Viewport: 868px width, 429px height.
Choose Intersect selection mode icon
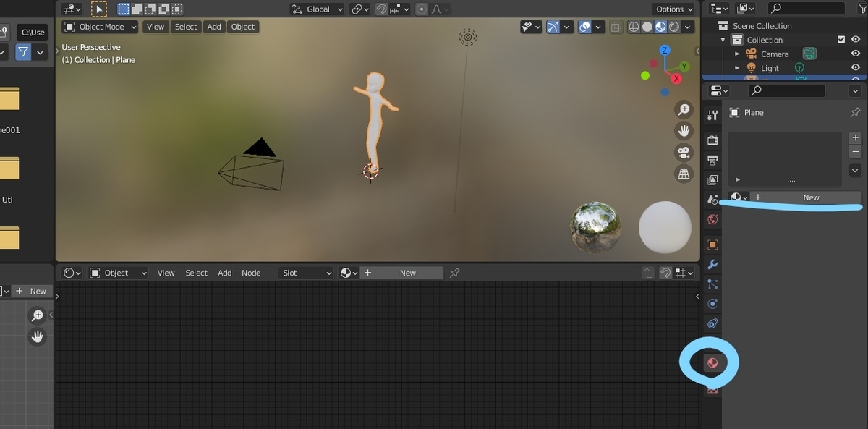(x=176, y=9)
